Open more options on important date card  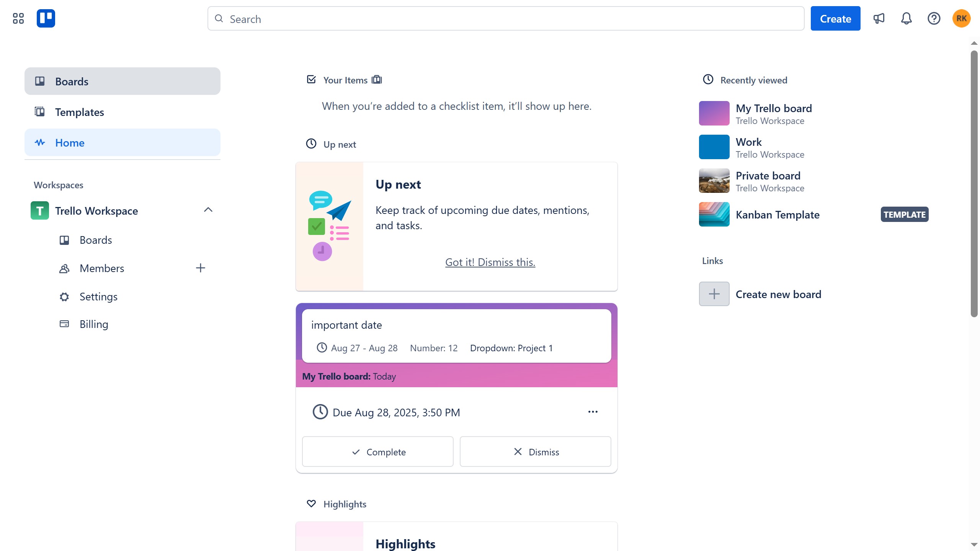click(593, 412)
